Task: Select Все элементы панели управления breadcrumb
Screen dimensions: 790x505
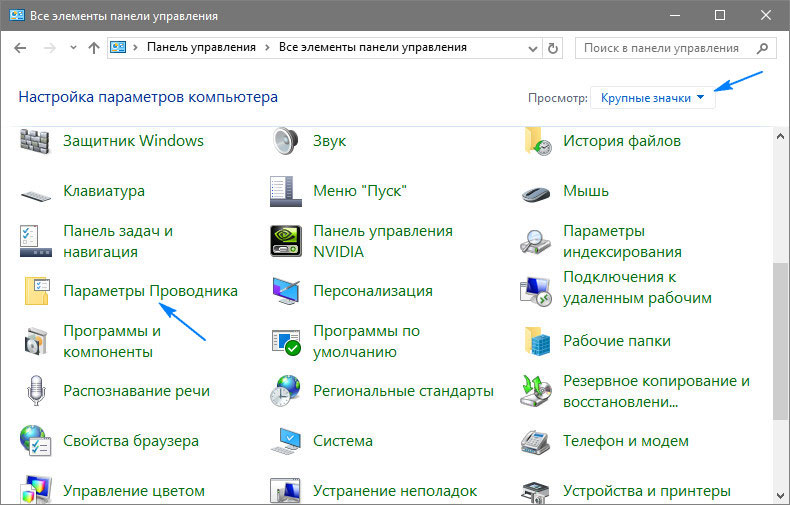Action: [x=370, y=47]
